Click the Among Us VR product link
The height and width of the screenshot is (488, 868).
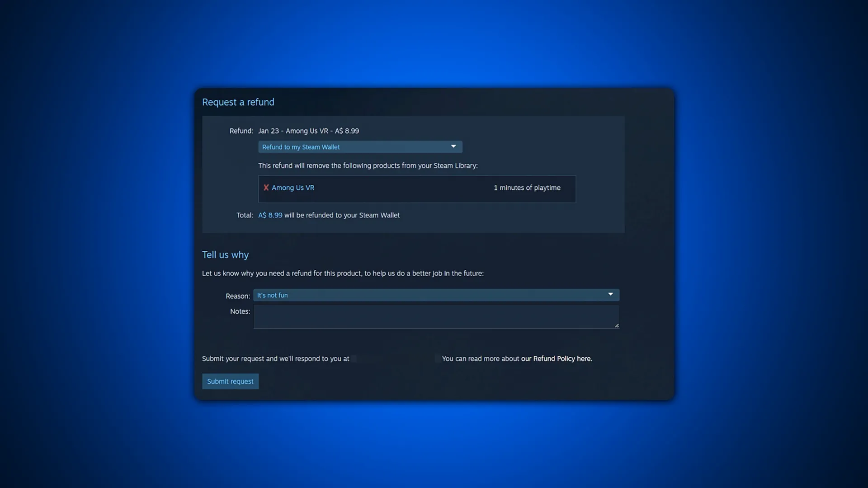pos(292,188)
